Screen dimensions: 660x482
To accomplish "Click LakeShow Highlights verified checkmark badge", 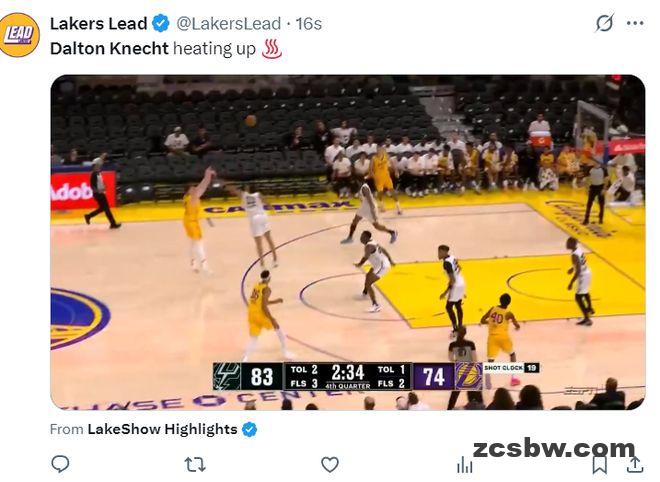I will (250, 429).
